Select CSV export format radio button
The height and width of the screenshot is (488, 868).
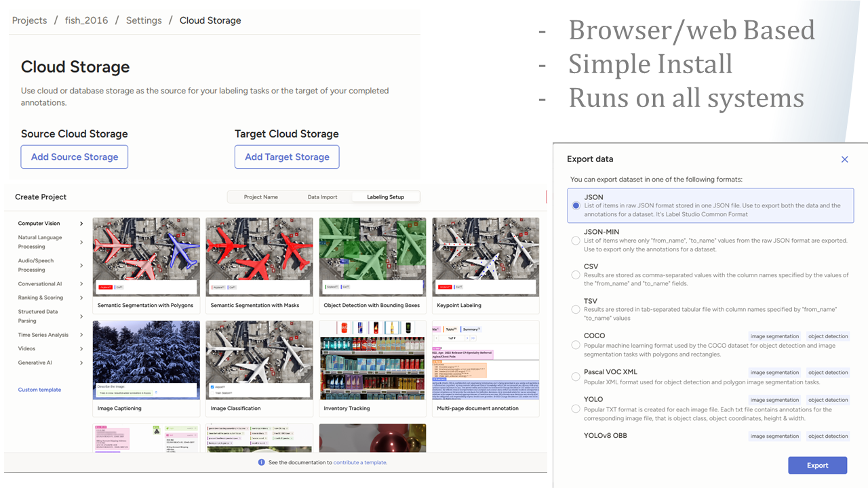click(x=576, y=275)
